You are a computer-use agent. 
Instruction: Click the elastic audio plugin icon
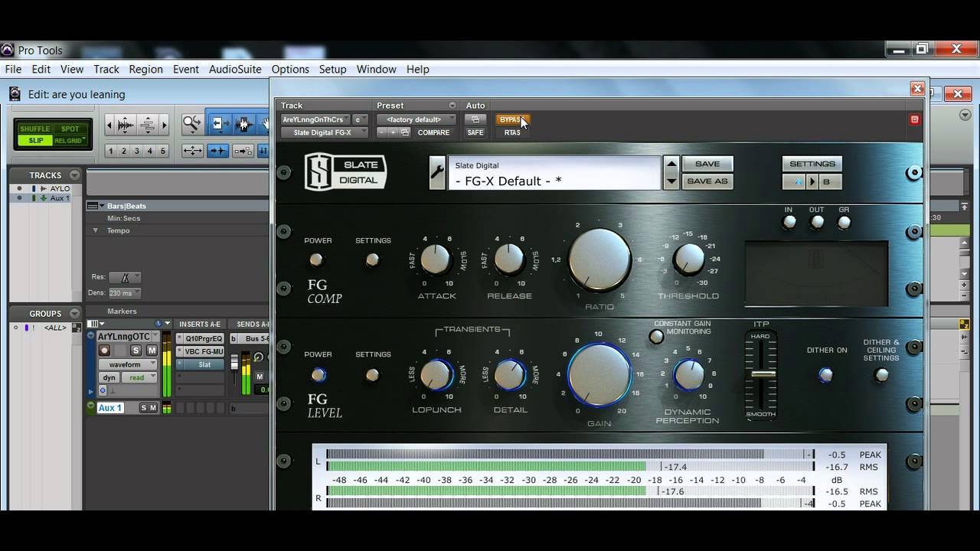pyautogui.click(x=103, y=390)
